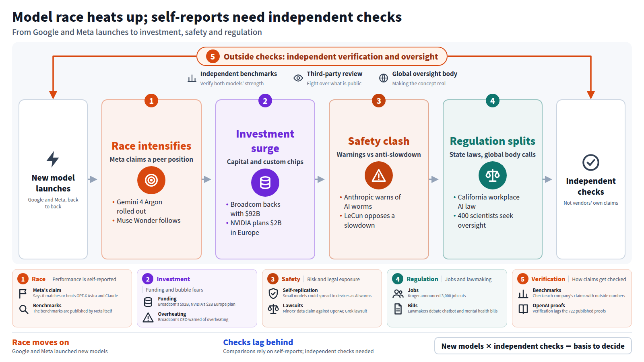Screen dimensions: 644x362
Task: Click the lightning bolt icon above New model launches
Action: (x=53, y=159)
